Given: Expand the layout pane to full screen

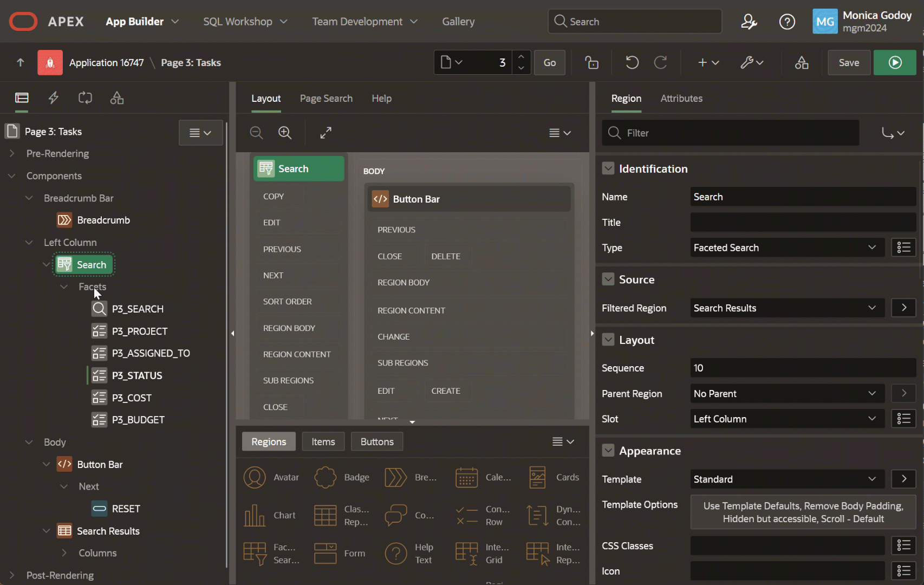Looking at the screenshot, I should point(326,133).
